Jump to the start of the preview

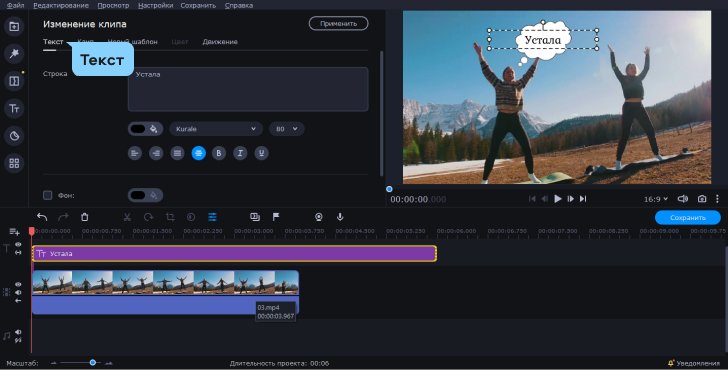(x=532, y=199)
